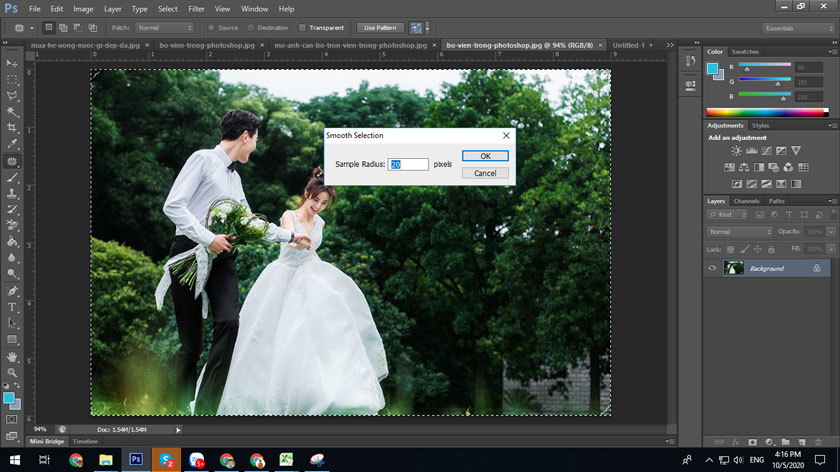Open the Opacity slider arrow
Image resolution: width=840 pixels, height=472 pixels.
click(x=831, y=232)
